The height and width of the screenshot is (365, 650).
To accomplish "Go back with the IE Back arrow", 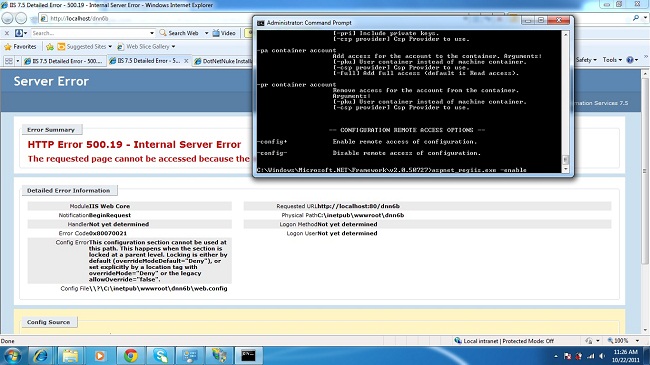I will pyautogui.click(x=7, y=18).
